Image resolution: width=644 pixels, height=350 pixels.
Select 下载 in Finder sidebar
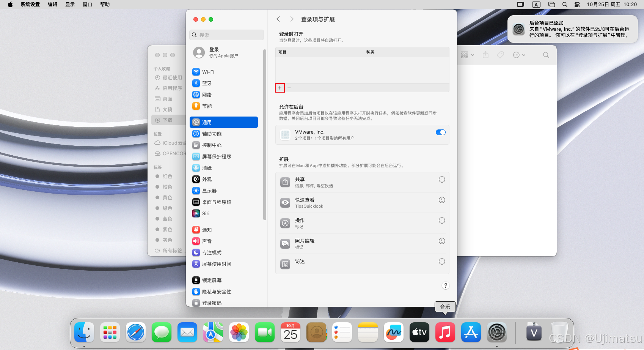click(169, 120)
